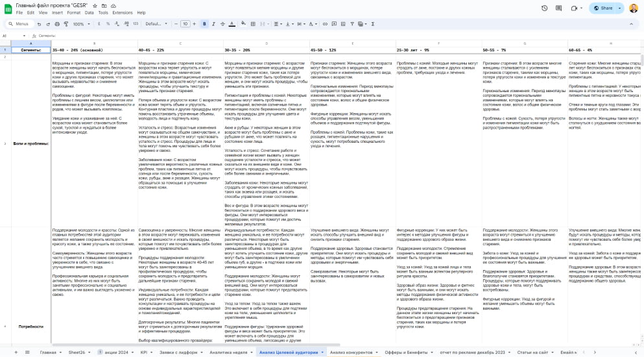Open the fill color bucket picker
This screenshot has width=644, height=357.
click(x=243, y=24)
